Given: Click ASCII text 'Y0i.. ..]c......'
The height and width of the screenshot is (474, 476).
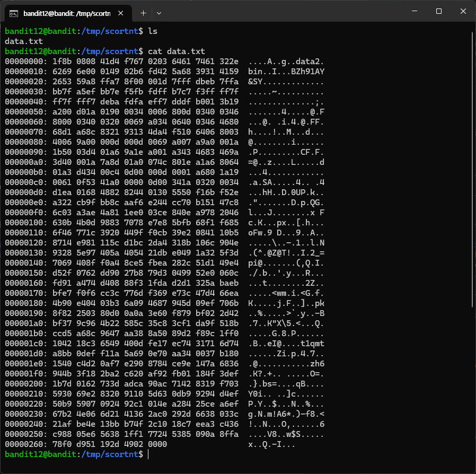Looking at the screenshot, I should (x=286, y=394).
